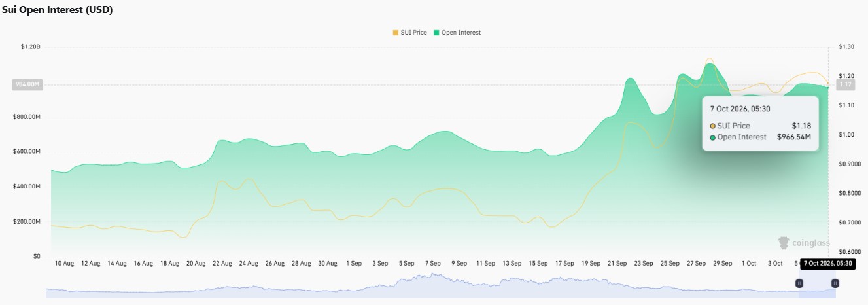Click the 3 Sep date label

[380, 264]
